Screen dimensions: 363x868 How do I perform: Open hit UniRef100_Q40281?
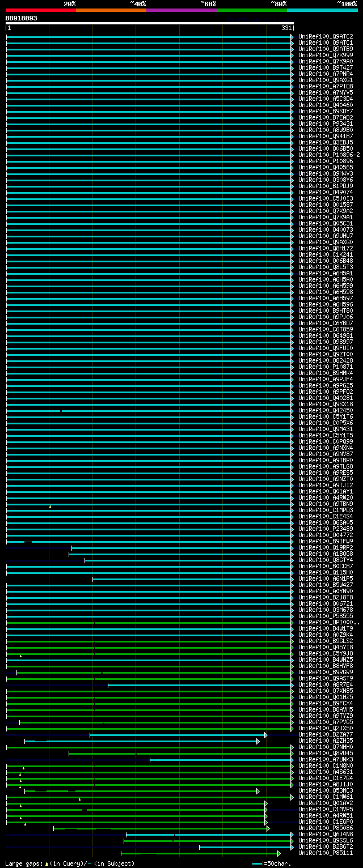[326, 398]
